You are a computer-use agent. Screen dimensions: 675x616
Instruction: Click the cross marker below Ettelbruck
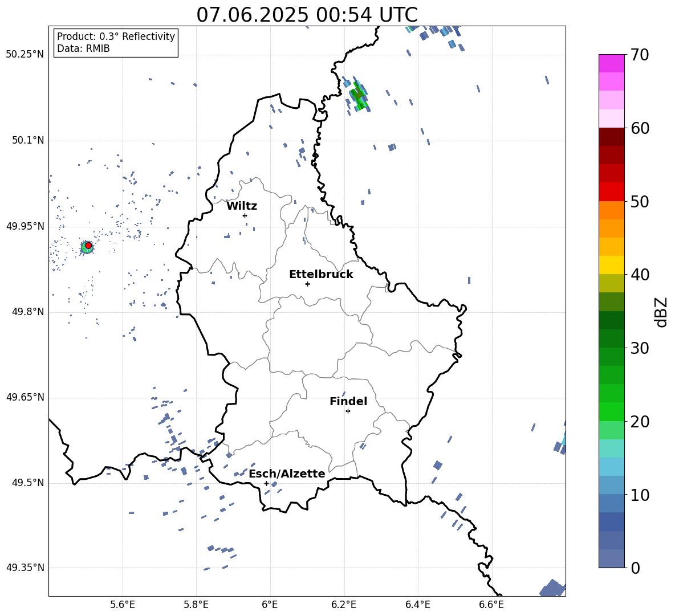tap(307, 284)
